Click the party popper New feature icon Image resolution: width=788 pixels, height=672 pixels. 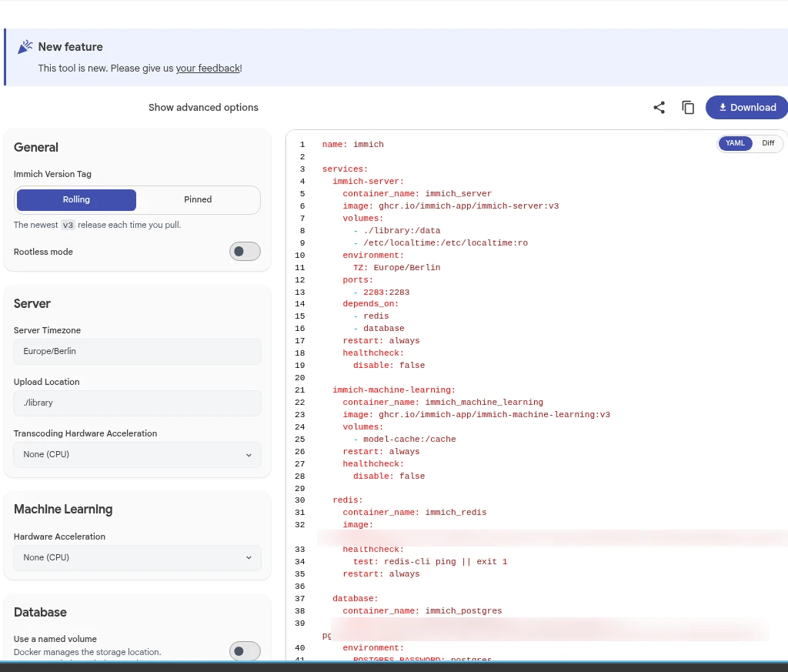coord(25,47)
